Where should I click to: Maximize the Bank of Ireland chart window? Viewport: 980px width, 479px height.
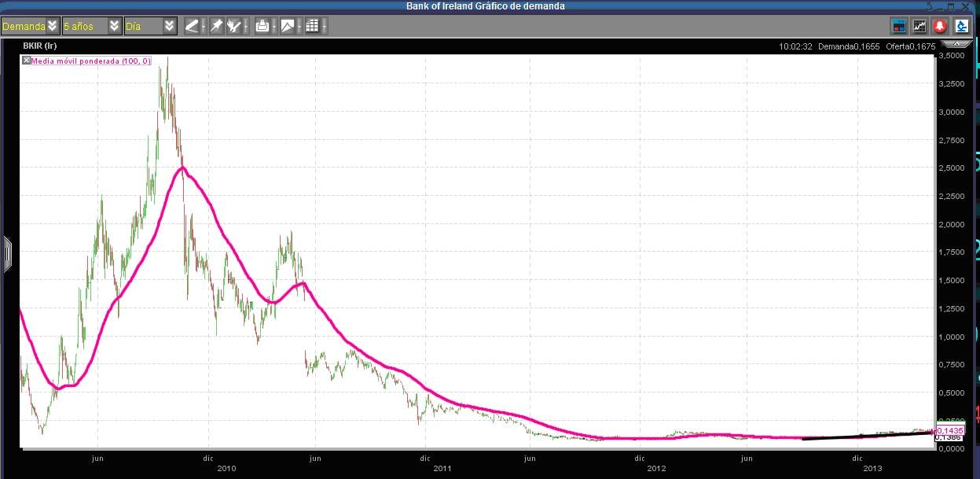coord(951,6)
